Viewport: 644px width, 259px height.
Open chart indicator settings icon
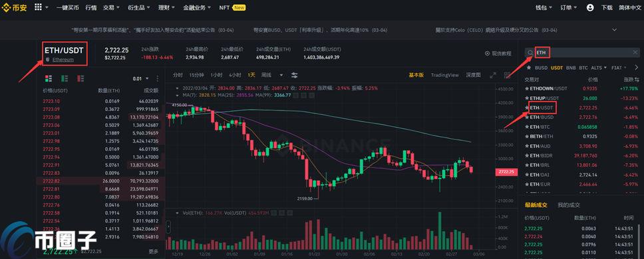coord(295,75)
